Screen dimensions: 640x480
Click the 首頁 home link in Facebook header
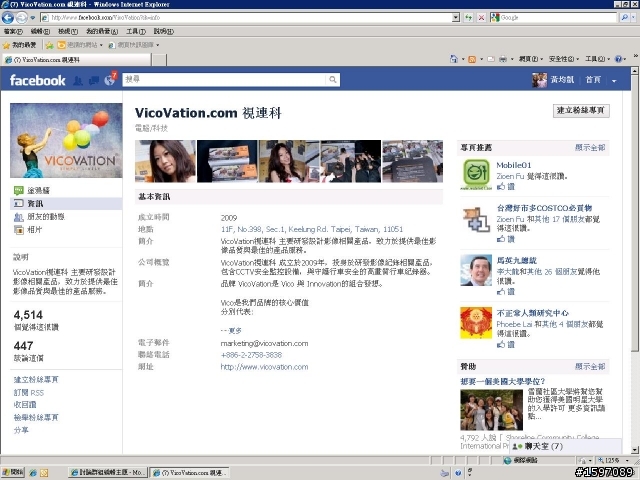[593, 80]
